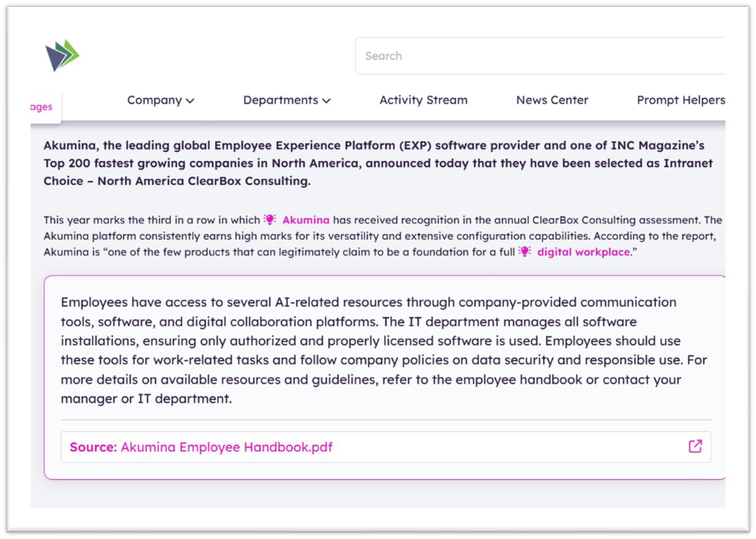Click the bold headline starting 'Akumina, the leading global'

pos(378,163)
